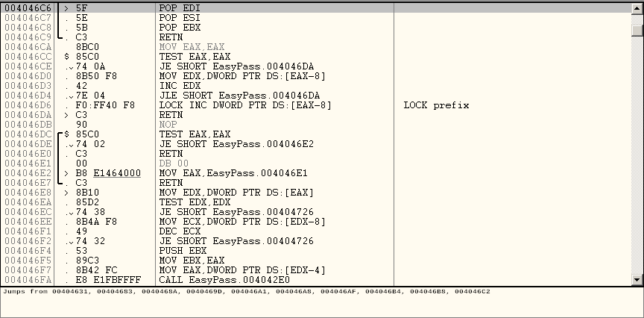The width and height of the screenshot is (644, 318).
Task: Select CALL EasyPass.004042E0 instruction
Action: [x=224, y=280]
